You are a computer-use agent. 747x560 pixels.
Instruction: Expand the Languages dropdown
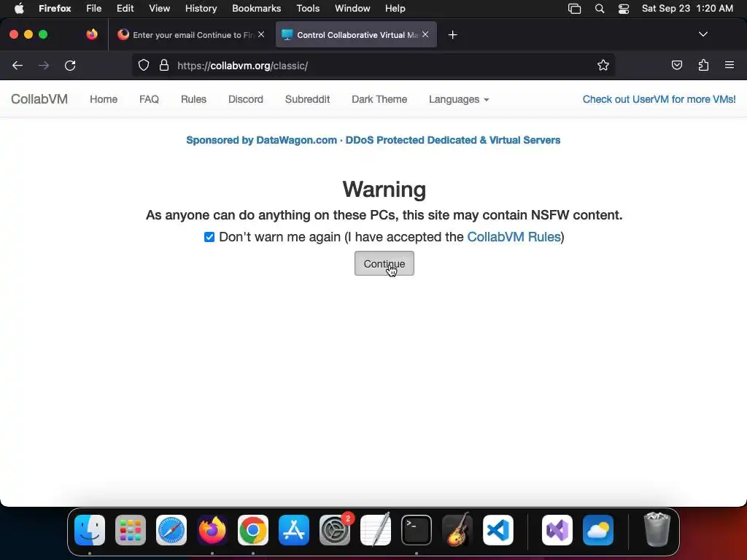(459, 99)
